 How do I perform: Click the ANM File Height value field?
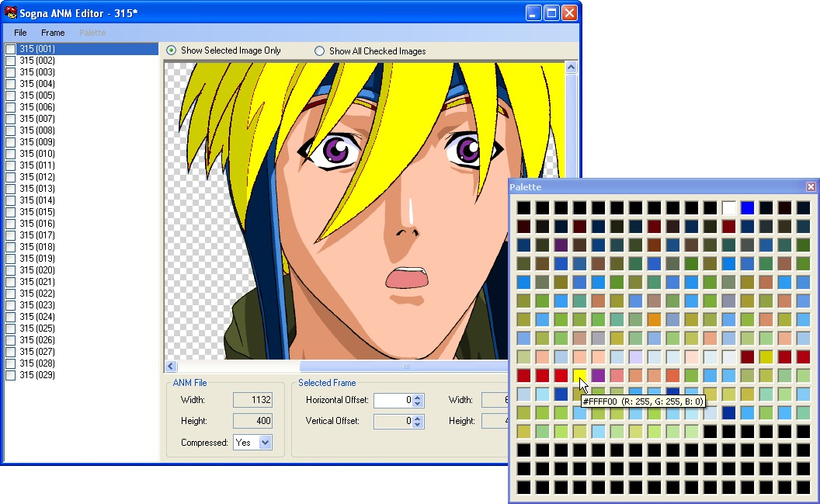pyautogui.click(x=252, y=421)
